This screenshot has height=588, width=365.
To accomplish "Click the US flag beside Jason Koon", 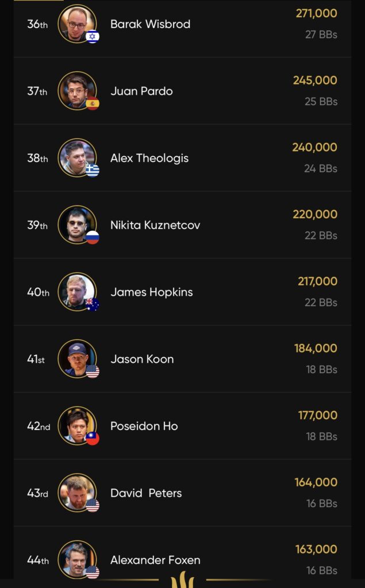I will tap(93, 372).
